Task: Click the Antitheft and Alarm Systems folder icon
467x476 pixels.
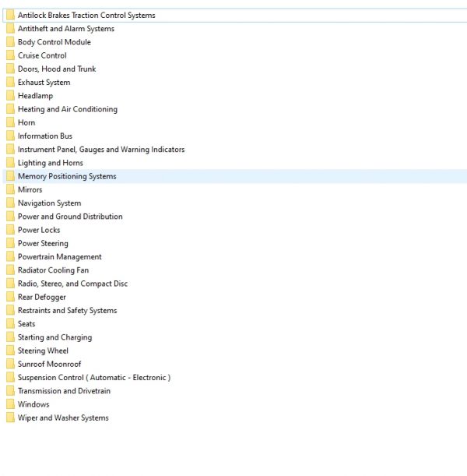Action: pyautogui.click(x=10, y=29)
